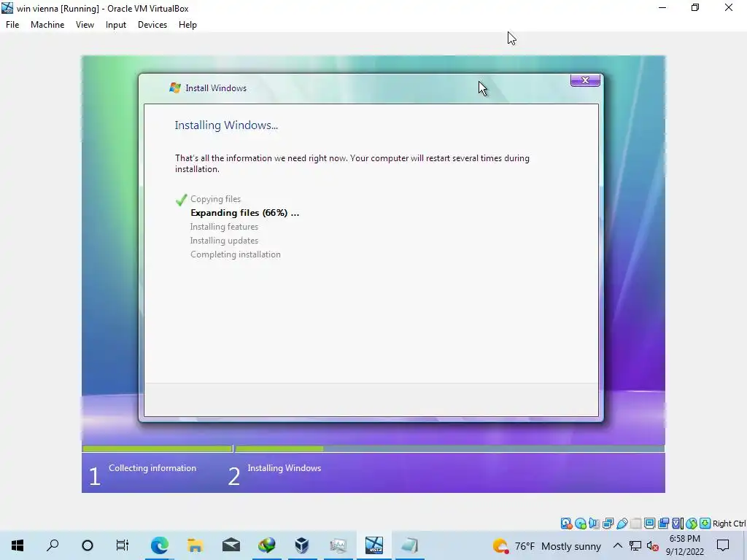
Task: Open the Windows Start menu
Action: tap(18, 545)
